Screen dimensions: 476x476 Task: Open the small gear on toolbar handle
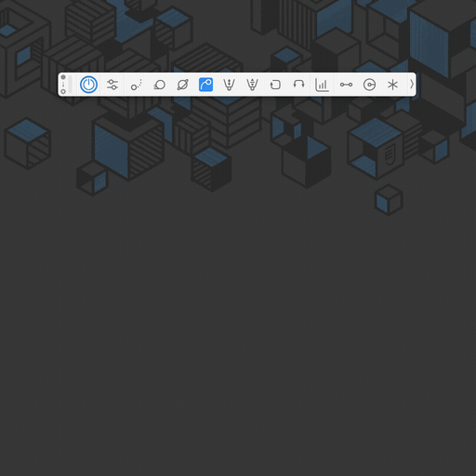point(63,92)
